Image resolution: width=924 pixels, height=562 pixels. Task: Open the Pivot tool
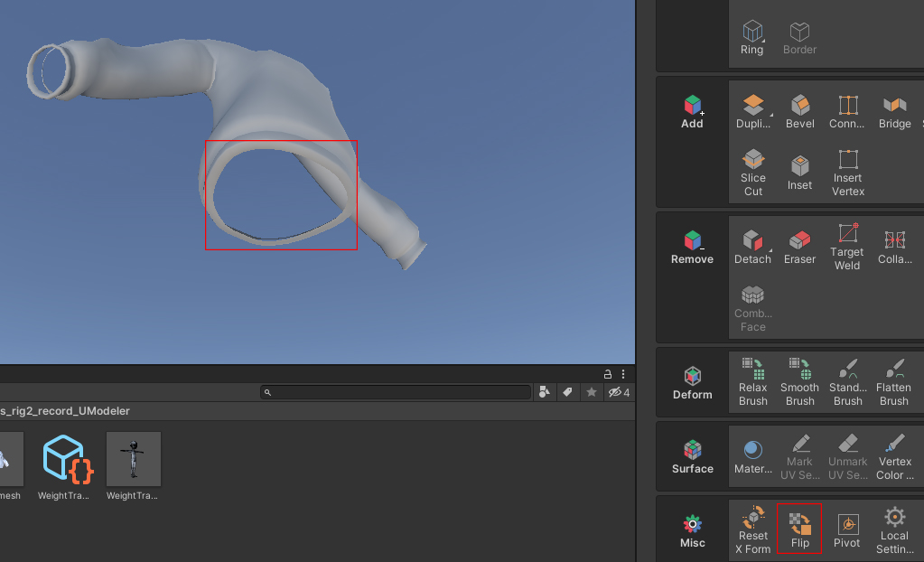pos(847,530)
